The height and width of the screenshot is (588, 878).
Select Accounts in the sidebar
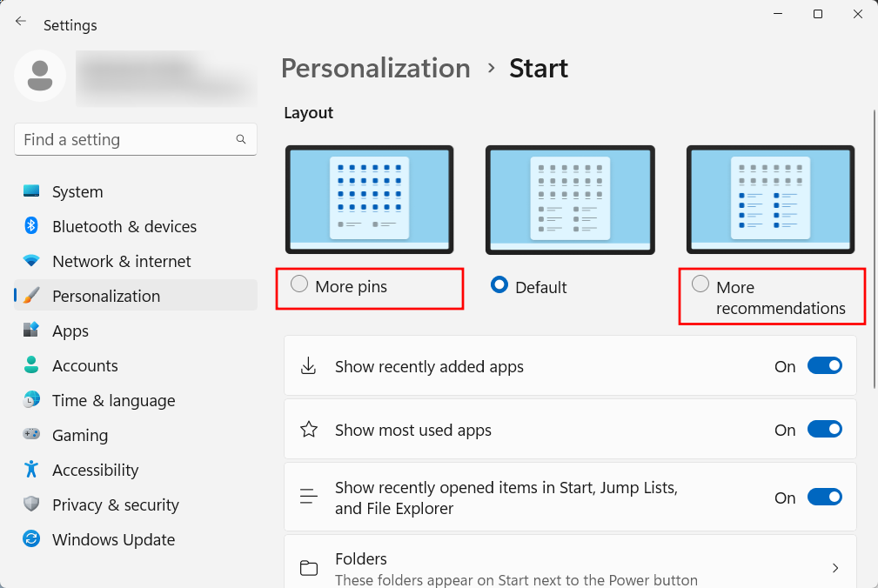(x=84, y=365)
